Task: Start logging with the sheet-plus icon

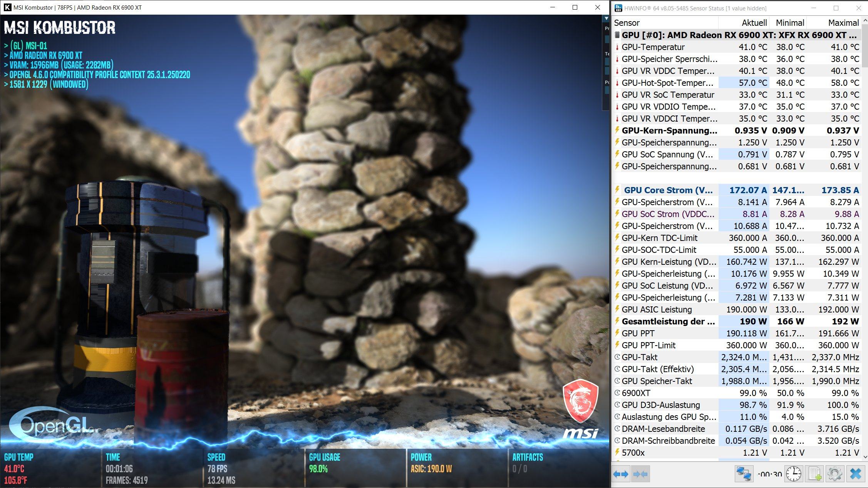Action: [814, 474]
